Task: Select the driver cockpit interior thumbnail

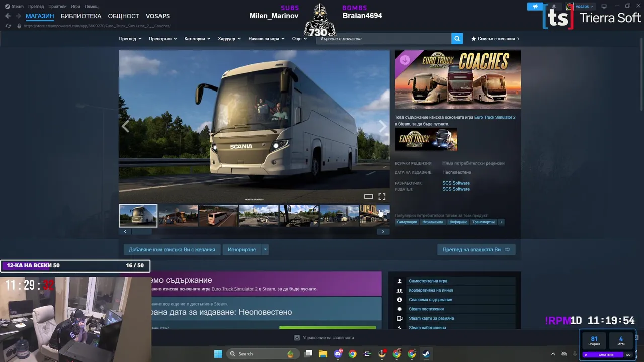Action: click(x=299, y=216)
